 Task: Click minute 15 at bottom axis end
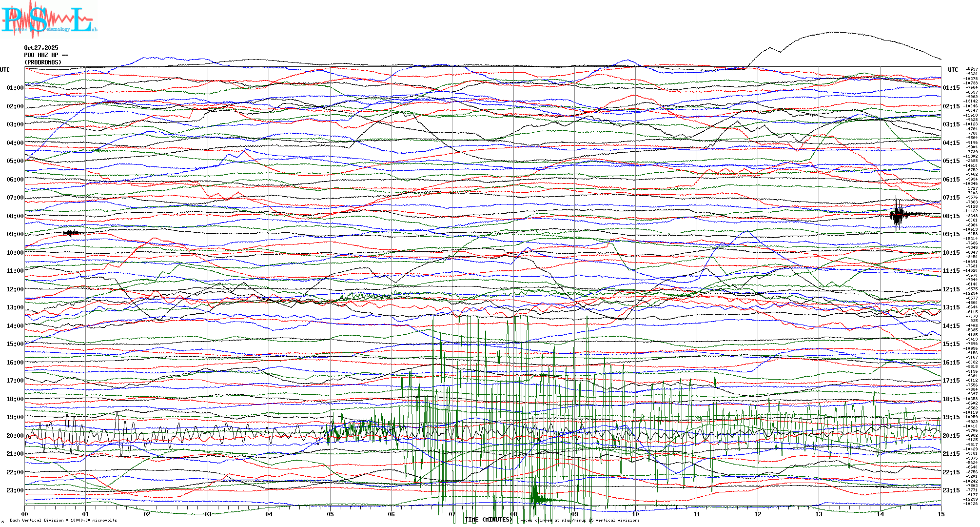[941, 514]
